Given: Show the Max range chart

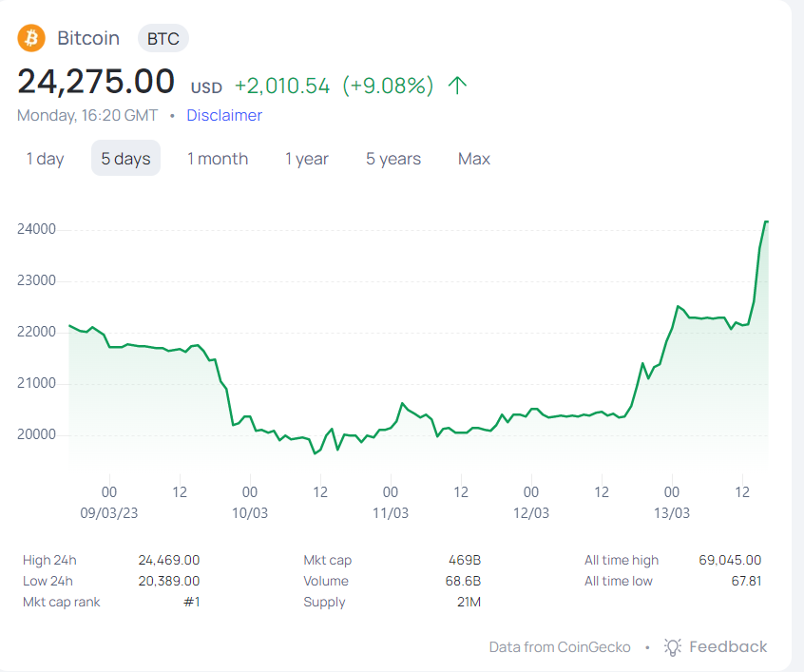Looking at the screenshot, I should 474,159.
